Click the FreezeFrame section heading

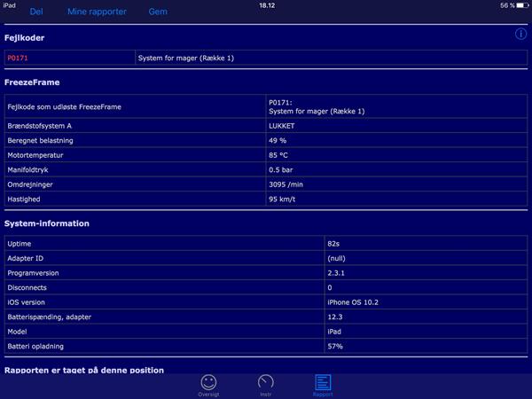point(32,82)
